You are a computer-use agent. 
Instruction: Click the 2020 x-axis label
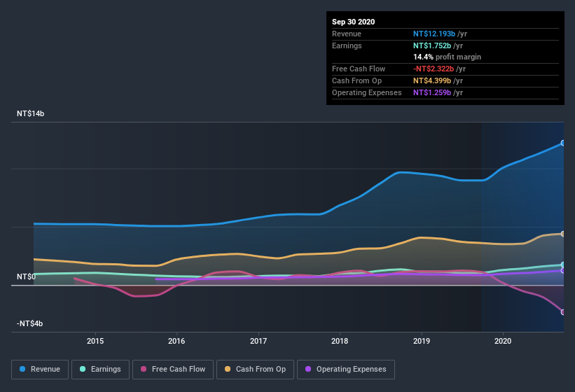click(x=503, y=341)
